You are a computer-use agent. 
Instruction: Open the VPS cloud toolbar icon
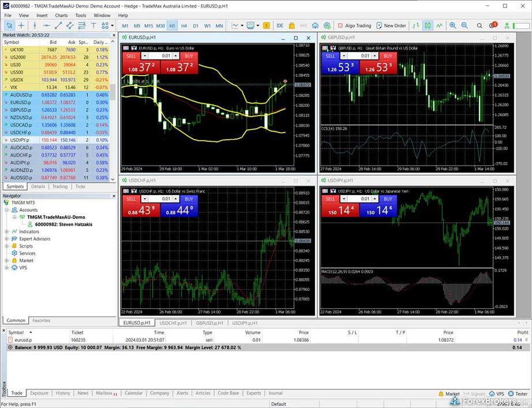(x=315, y=25)
